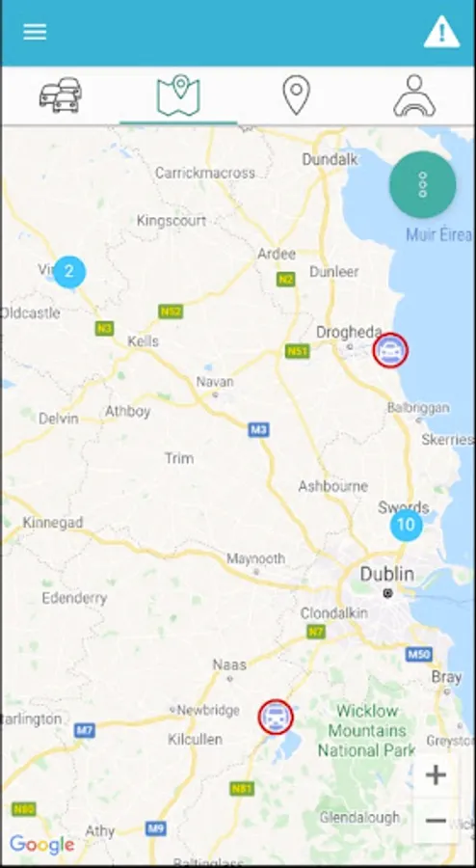Click the Wicklow Mountains National Park label
476x868 pixels.
[366, 730]
